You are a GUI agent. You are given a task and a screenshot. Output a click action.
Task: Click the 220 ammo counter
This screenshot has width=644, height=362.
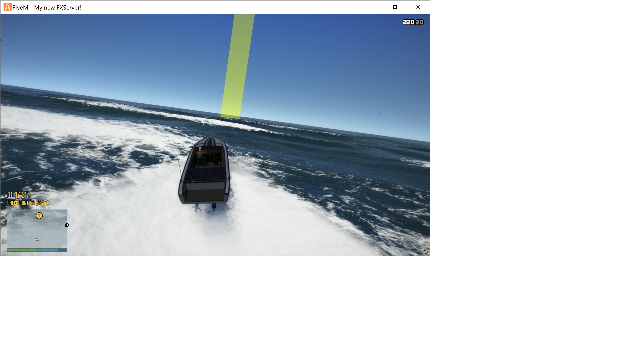pyautogui.click(x=409, y=22)
